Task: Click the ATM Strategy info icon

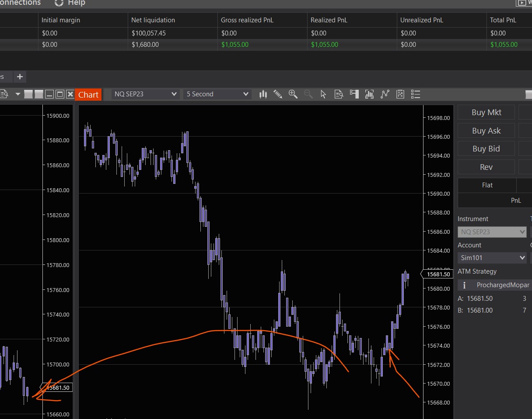Action: [463, 285]
